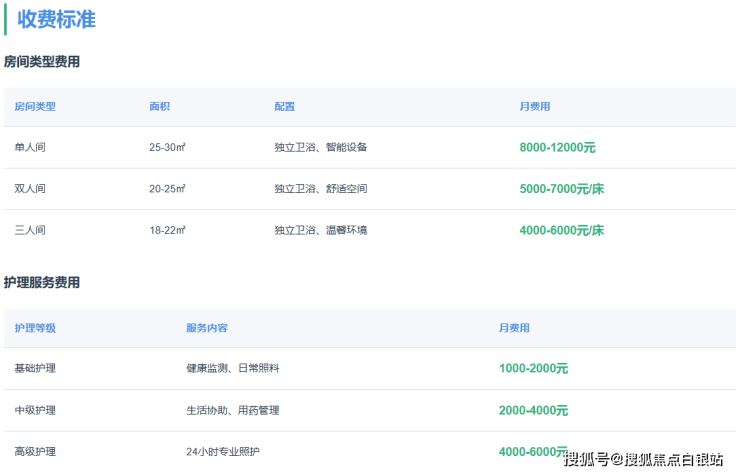The height and width of the screenshot is (475, 740).
Task: Click the 2000-4000元 nursing fee
Action: [x=533, y=410]
